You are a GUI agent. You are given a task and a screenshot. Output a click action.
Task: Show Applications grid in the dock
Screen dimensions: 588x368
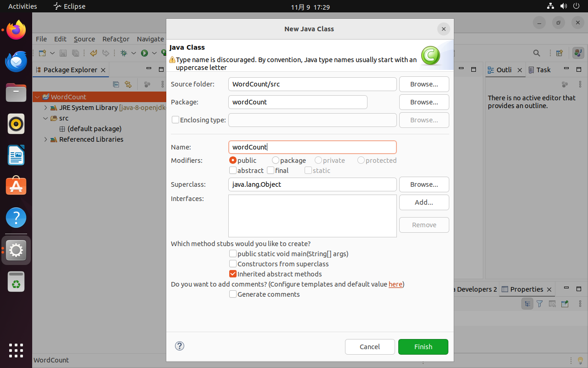click(16, 351)
